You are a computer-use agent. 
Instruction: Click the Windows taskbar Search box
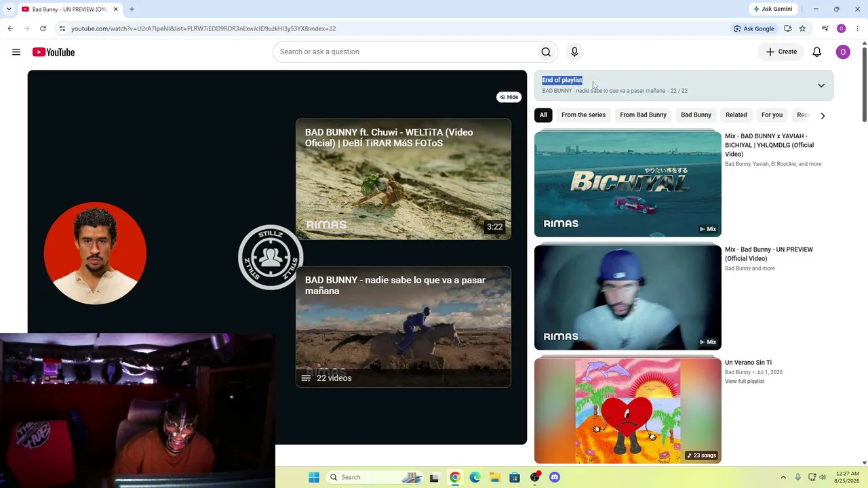point(375,477)
